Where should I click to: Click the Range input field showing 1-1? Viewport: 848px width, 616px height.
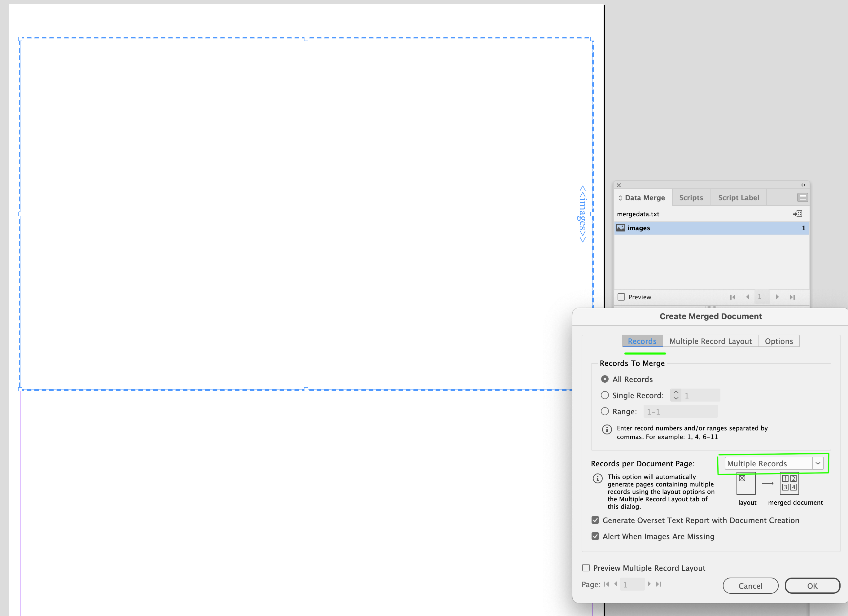(680, 411)
